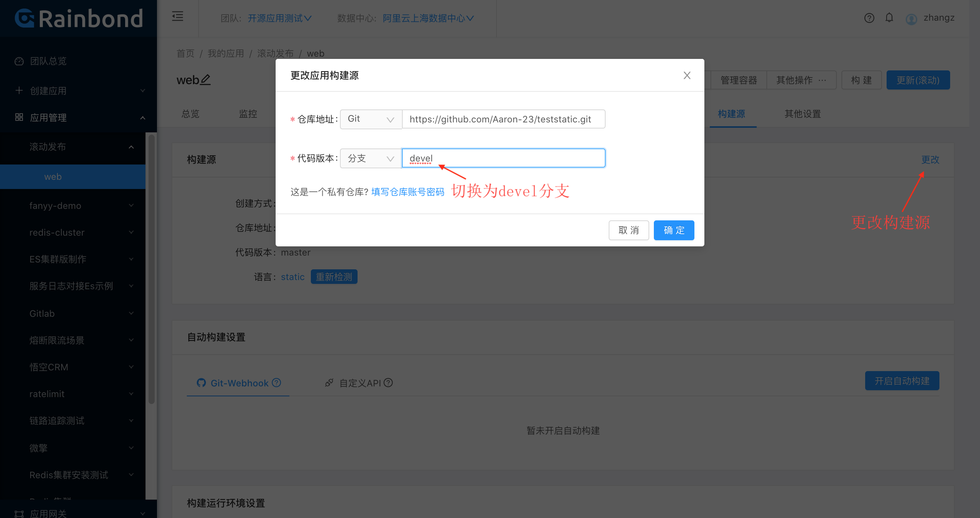Open the team selector 开源应用测试
The image size is (980, 518).
click(x=280, y=18)
